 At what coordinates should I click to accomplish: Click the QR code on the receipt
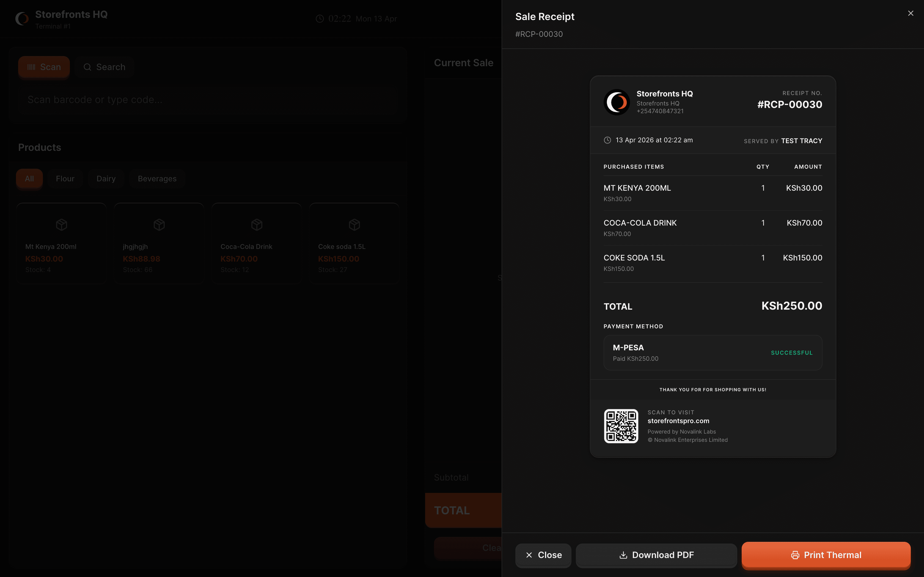pos(621,426)
